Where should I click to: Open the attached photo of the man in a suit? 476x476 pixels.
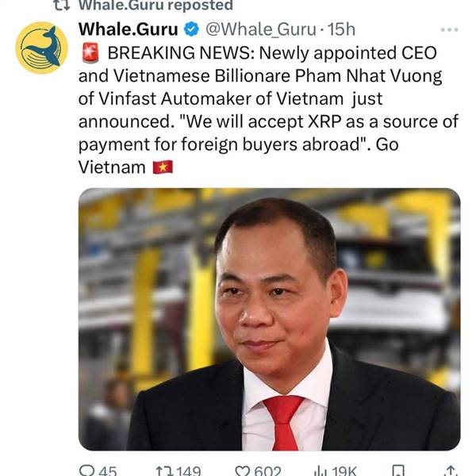269,320
